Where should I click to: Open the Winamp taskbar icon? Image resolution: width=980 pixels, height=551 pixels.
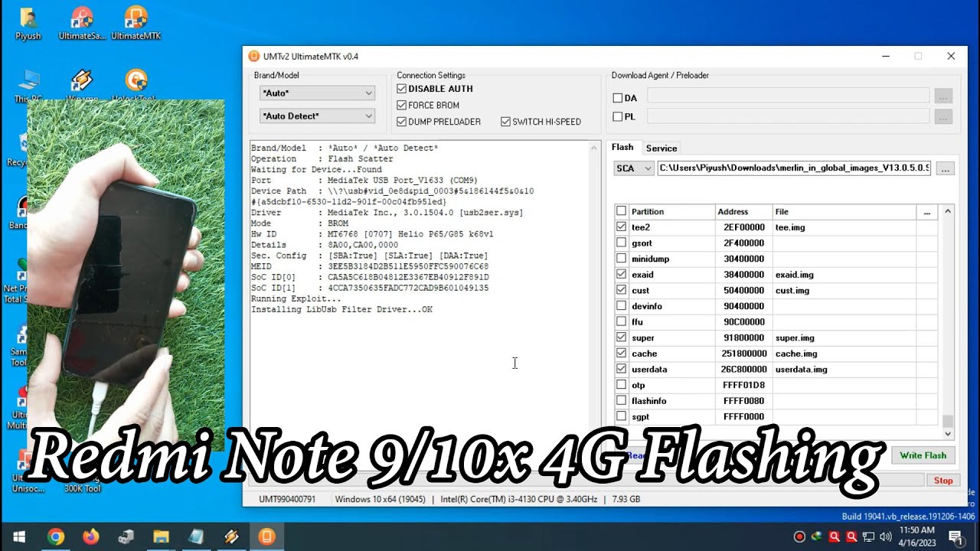pyautogui.click(x=231, y=536)
